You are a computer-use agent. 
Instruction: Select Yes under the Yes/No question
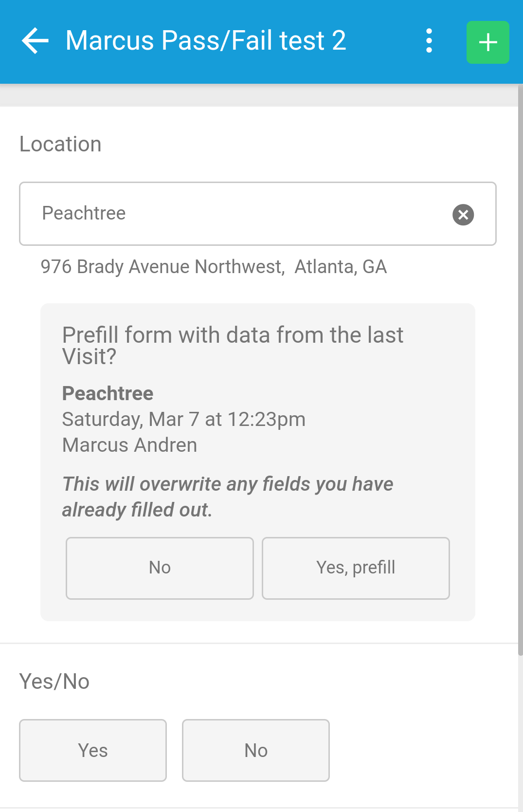pos(93,750)
